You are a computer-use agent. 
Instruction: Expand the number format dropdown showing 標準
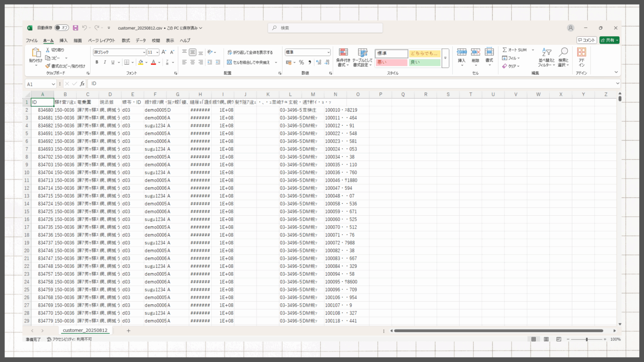pyautogui.click(x=328, y=52)
